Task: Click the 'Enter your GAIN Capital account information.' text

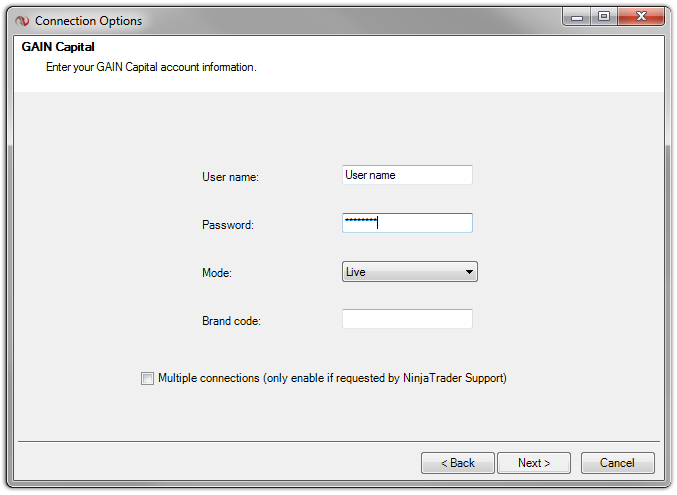Action: point(151,67)
